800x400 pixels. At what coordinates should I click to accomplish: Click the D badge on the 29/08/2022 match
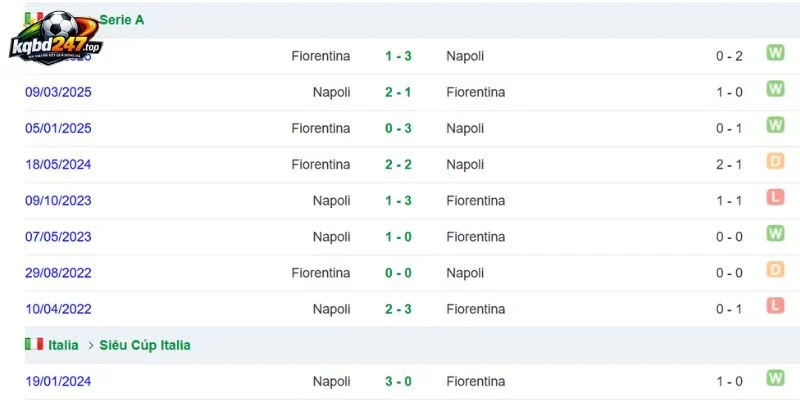coord(775,269)
